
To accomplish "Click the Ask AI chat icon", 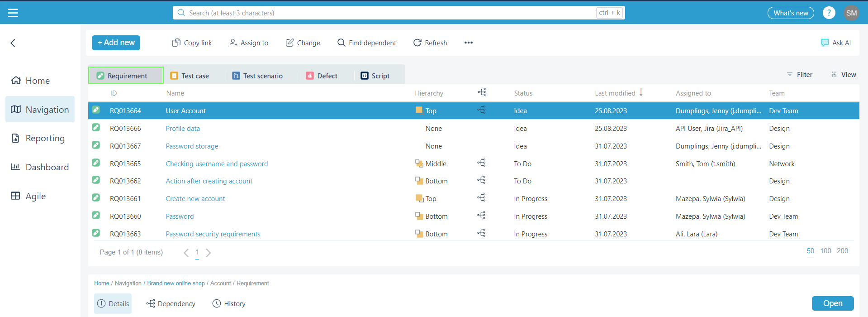I will click(x=825, y=43).
